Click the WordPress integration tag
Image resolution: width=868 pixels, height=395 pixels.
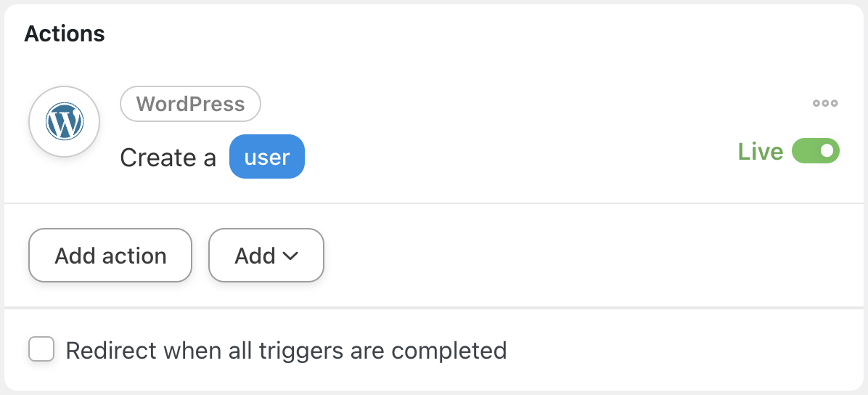click(x=190, y=104)
